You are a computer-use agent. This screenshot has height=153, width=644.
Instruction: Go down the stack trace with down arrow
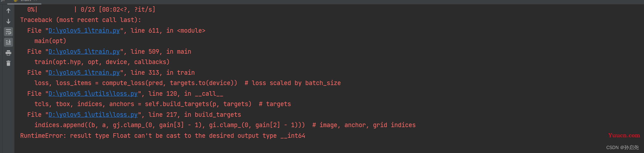pos(8,21)
